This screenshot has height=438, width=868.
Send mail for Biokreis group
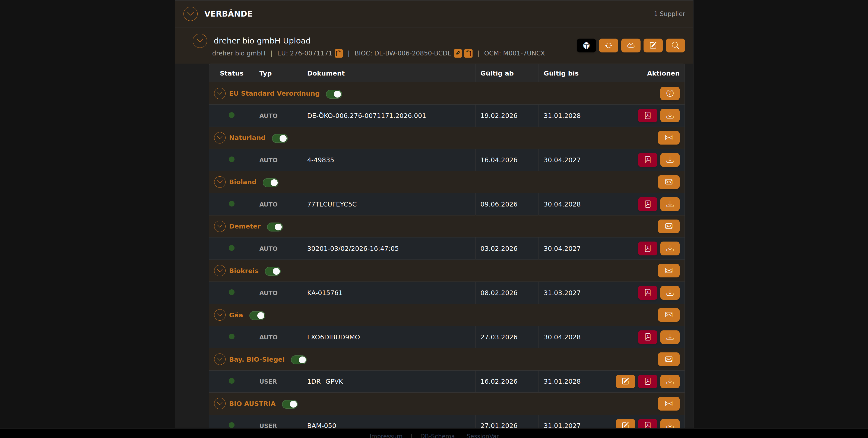(x=669, y=271)
